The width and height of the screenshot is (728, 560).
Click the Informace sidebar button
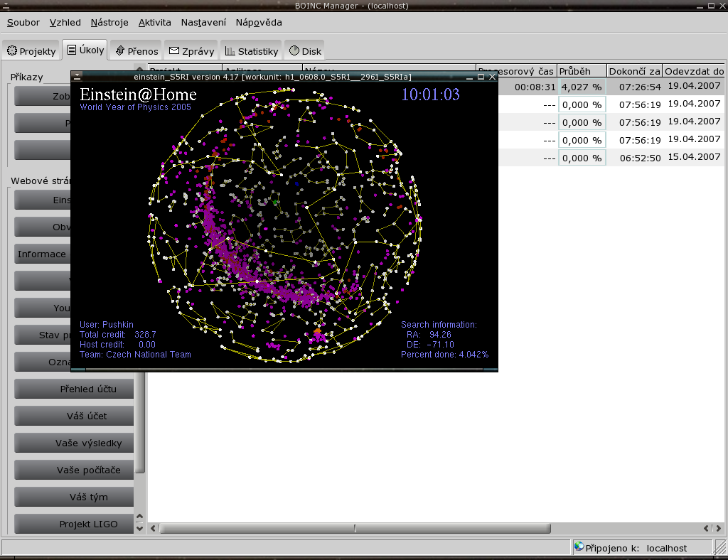pyautogui.click(x=42, y=254)
